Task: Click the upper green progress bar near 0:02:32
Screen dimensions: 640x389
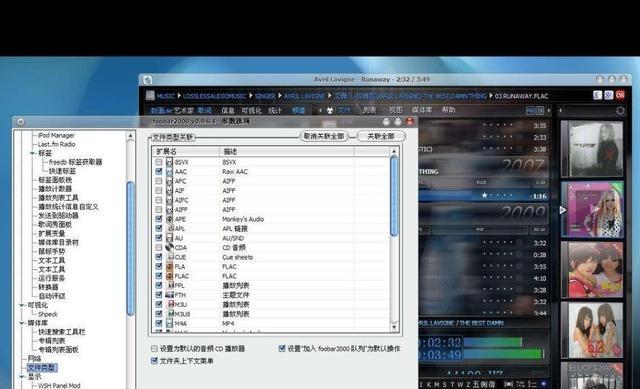Action: 492,342
